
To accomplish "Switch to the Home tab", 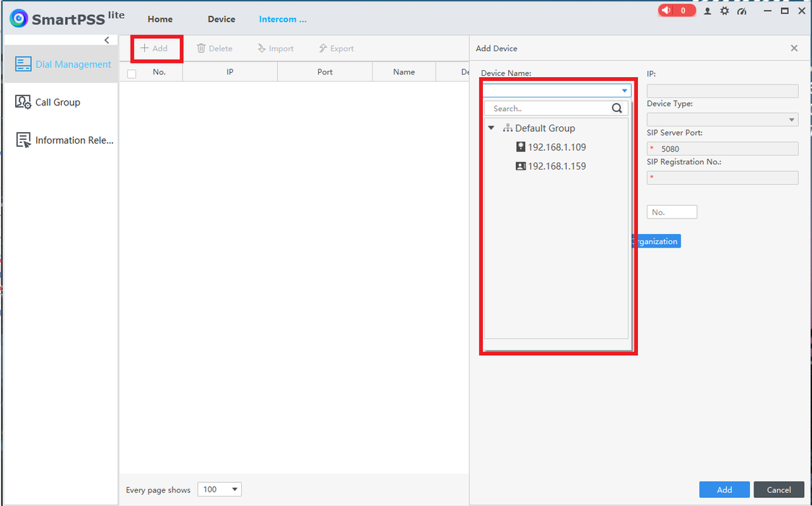I will pyautogui.click(x=160, y=19).
